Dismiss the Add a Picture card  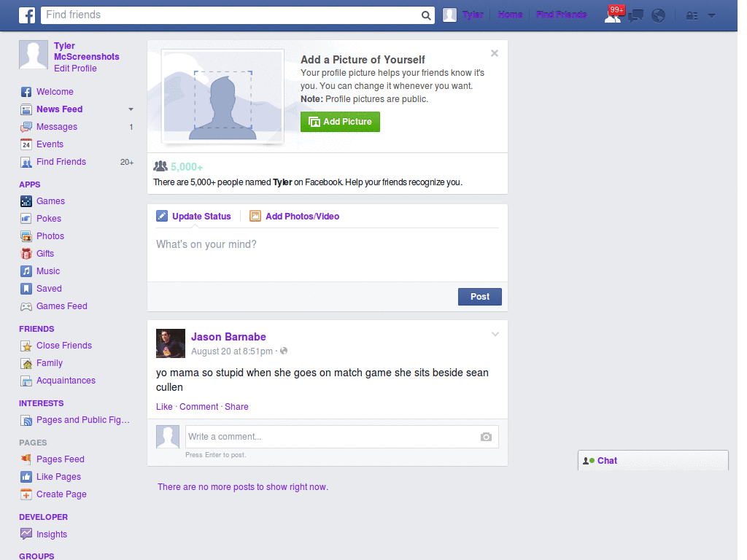pyautogui.click(x=495, y=53)
